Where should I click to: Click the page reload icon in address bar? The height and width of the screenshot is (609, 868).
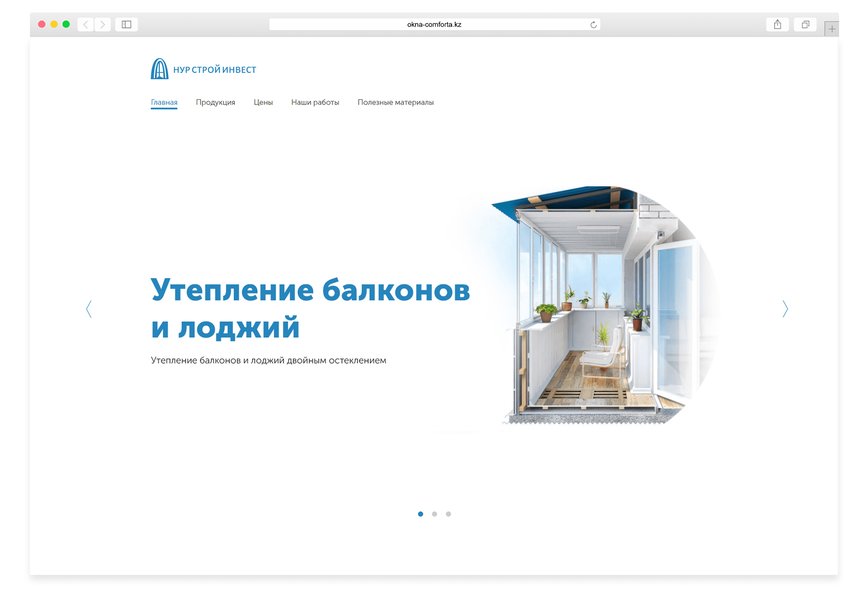[x=592, y=24]
